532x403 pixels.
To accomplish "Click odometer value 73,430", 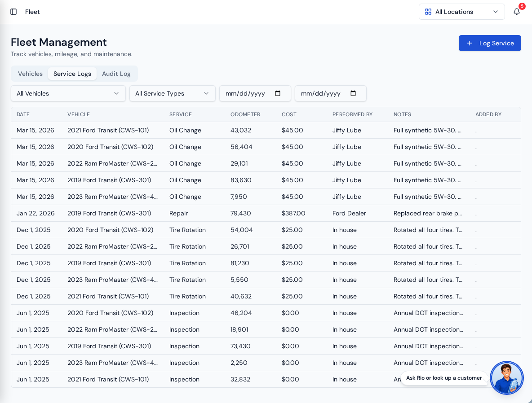I will click(240, 346).
